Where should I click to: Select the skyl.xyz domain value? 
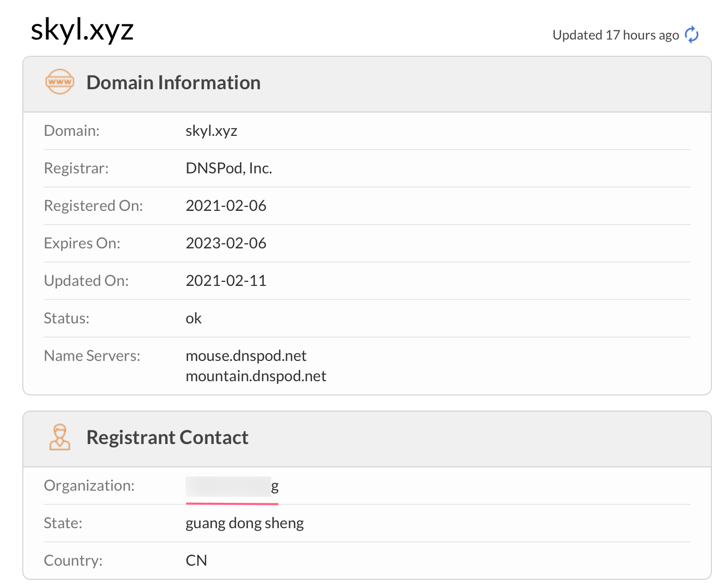(211, 131)
